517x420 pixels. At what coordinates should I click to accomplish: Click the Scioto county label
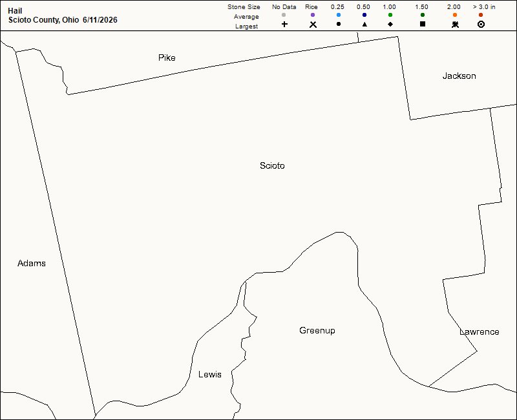tap(272, 165)
